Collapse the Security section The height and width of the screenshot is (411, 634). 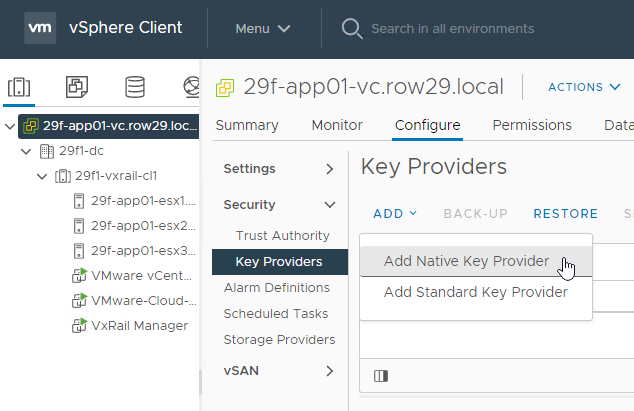pos(330,205)
